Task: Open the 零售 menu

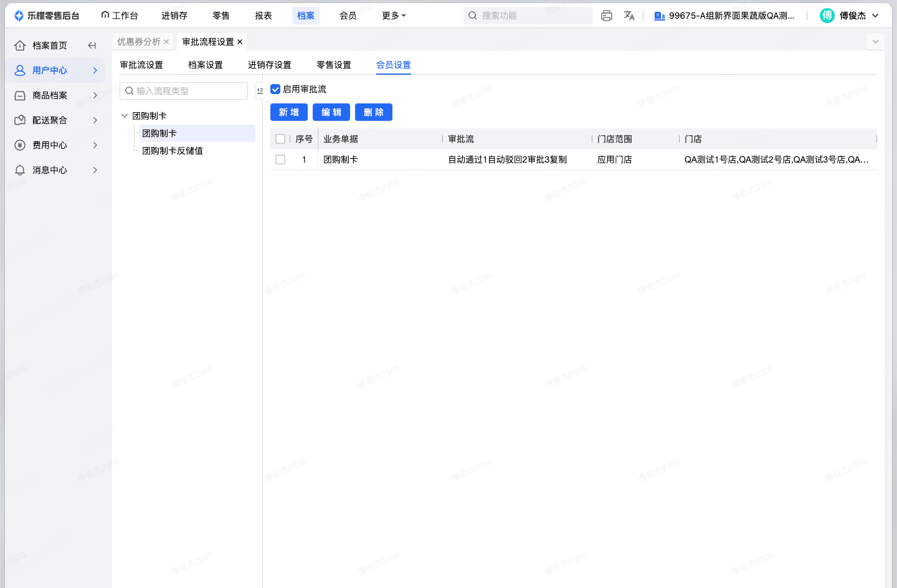Action: point(221,16)
